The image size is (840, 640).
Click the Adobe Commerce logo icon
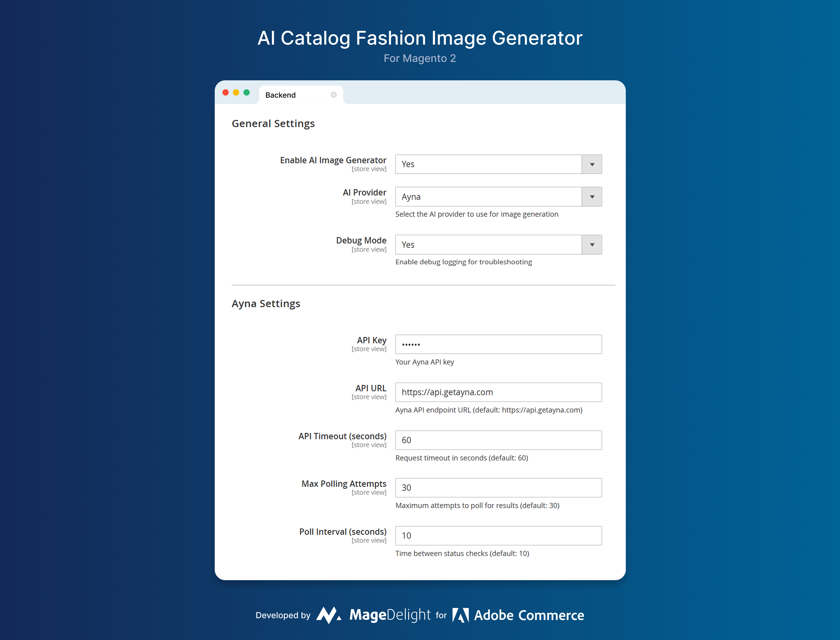pos(461,615)
